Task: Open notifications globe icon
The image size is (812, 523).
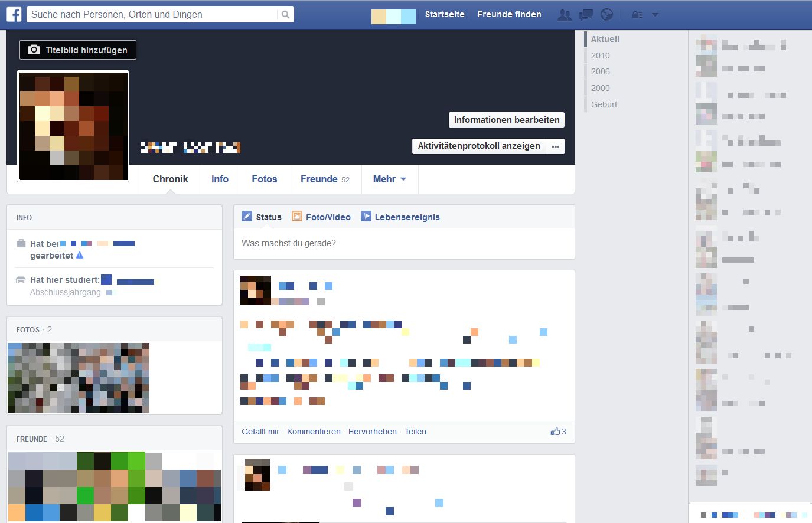Action: tap(606, 15)
